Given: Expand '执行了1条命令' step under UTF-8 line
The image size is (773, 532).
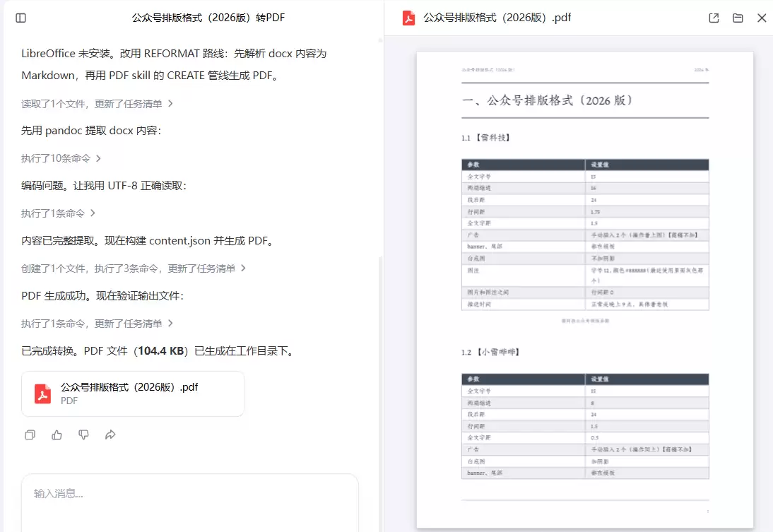Looking at the screenshot, I should click(x=58, y=213).
